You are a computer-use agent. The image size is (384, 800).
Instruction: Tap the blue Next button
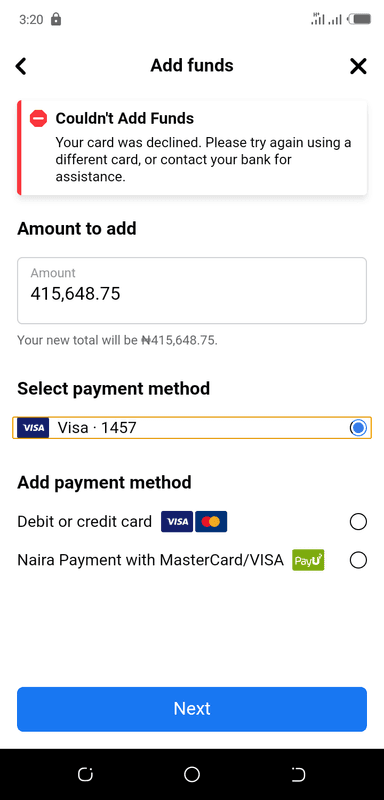(x=192, y=709)
